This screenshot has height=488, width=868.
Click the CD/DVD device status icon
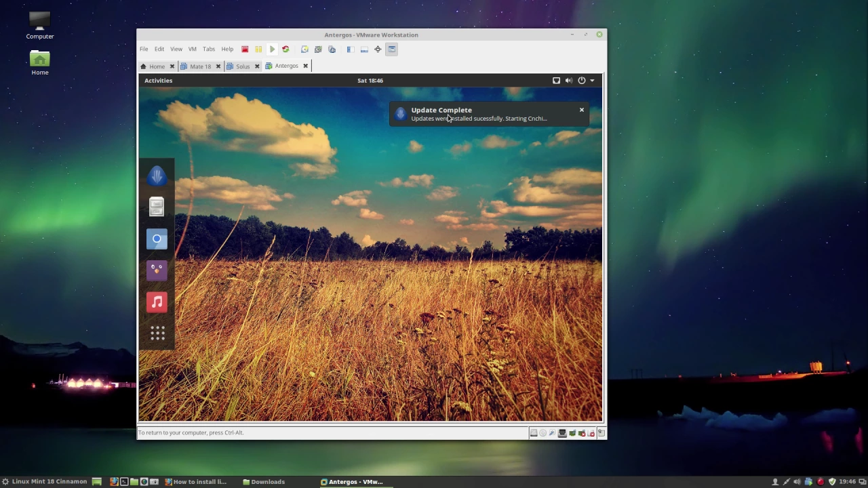tap(542, 433)
